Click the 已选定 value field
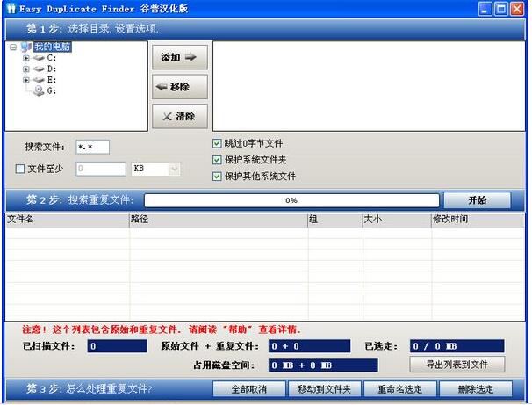The height and width of the screenshot is (405, 532). (457, 346)
